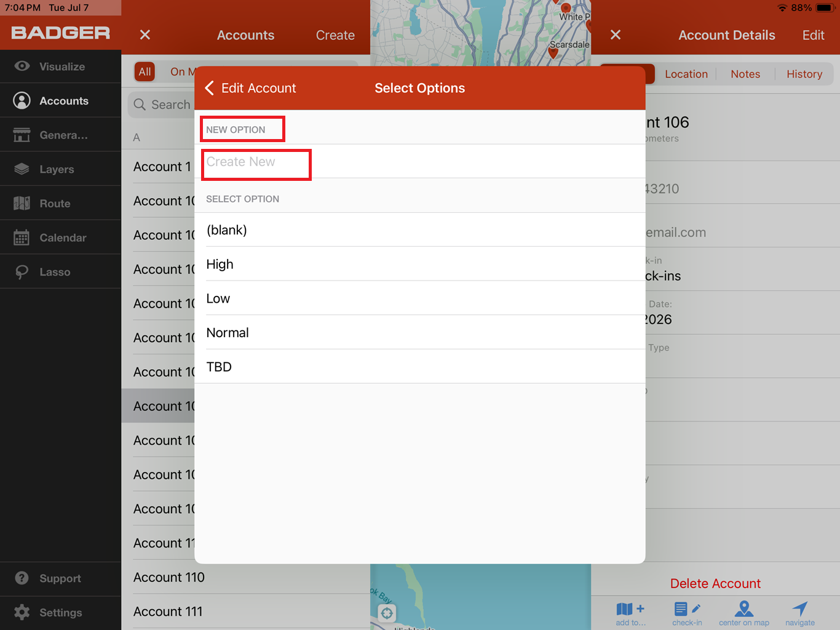Screen dimensions: 840x630
Task: Close the Account Details panel
Action: tap(616, 35)
